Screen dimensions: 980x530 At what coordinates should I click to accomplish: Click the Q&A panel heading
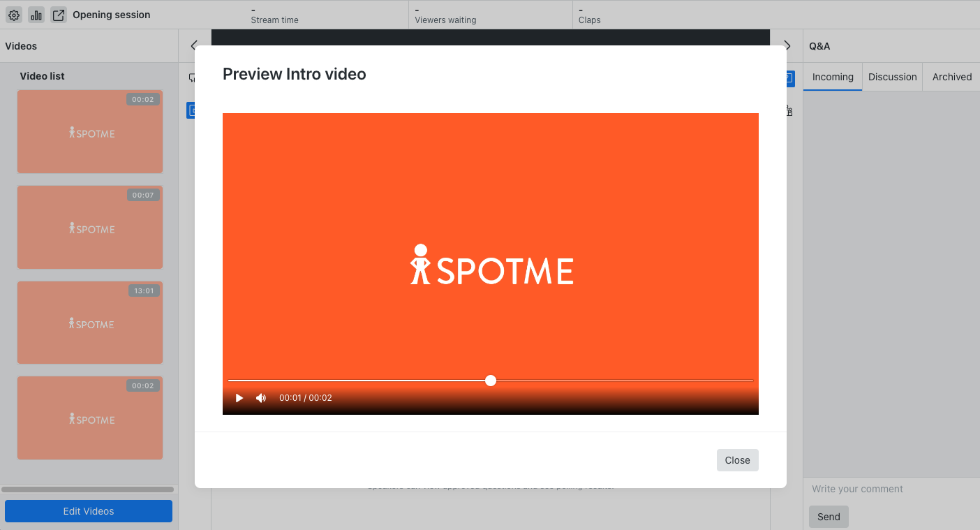(x=819, y=46)
